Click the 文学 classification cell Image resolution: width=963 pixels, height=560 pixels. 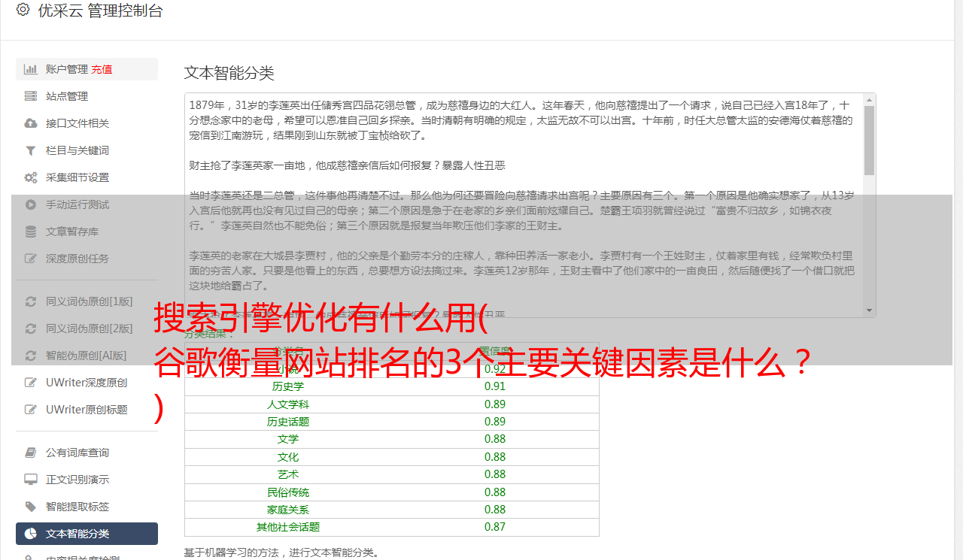[288, 439]
